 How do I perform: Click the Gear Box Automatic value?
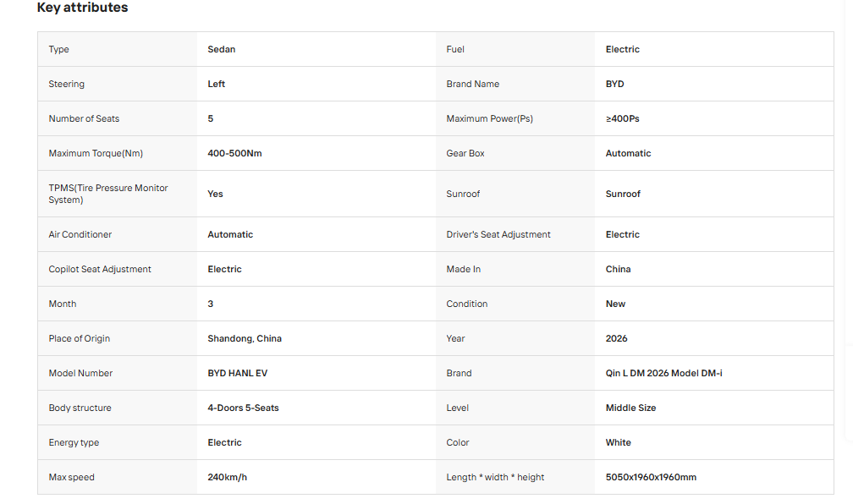pos(628,153)
